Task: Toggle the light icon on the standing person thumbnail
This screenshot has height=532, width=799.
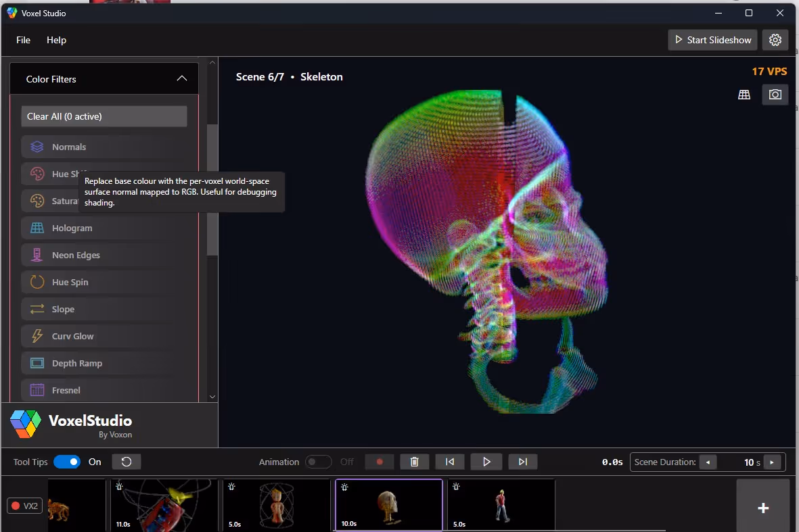Action: tap(456, 487)
